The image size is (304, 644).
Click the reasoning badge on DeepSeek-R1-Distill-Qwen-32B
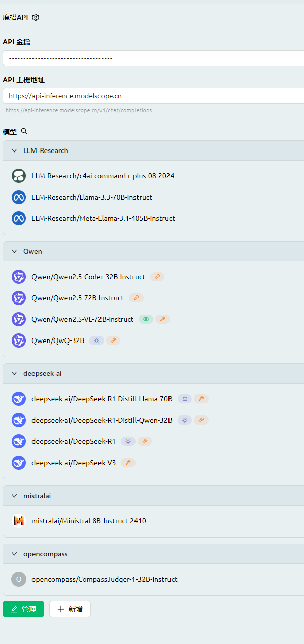(185, 420)
